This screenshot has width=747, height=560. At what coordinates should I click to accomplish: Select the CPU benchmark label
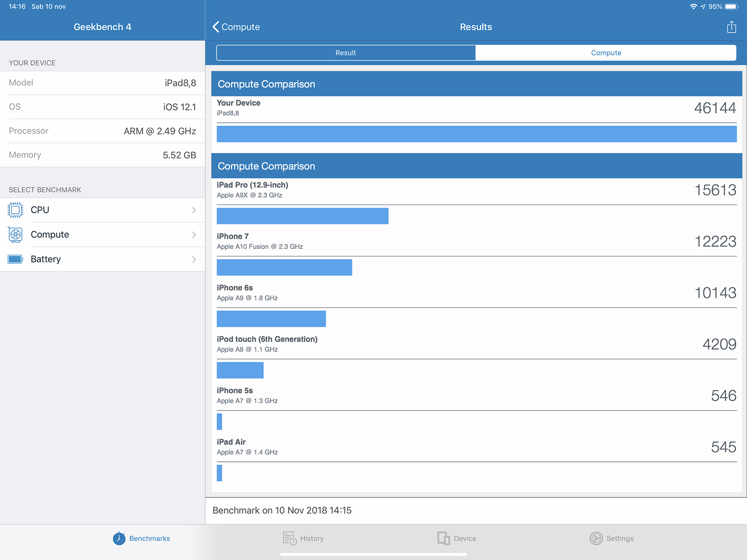click(x=40, y=210)
